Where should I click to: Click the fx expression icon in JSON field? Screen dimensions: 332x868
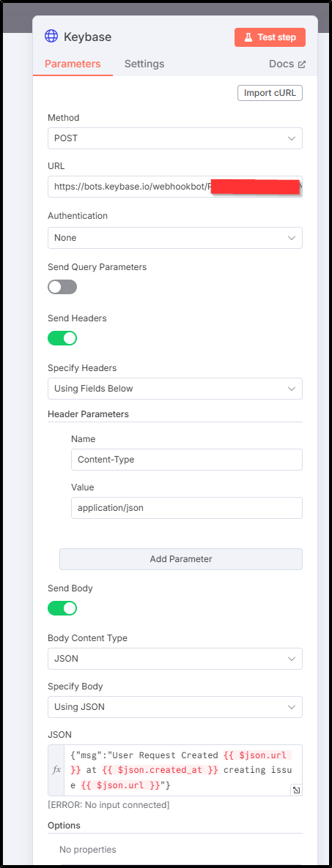click(x=56, y=770)
